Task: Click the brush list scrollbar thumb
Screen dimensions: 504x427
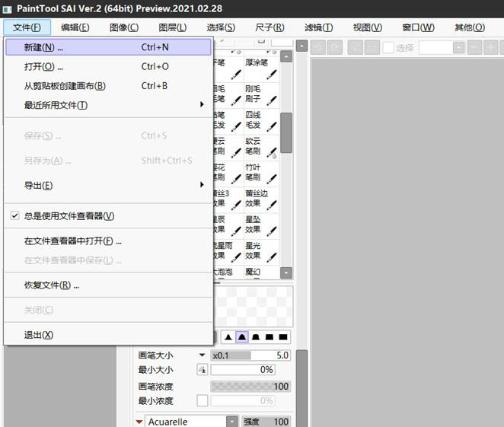Action: coord(286,132)
